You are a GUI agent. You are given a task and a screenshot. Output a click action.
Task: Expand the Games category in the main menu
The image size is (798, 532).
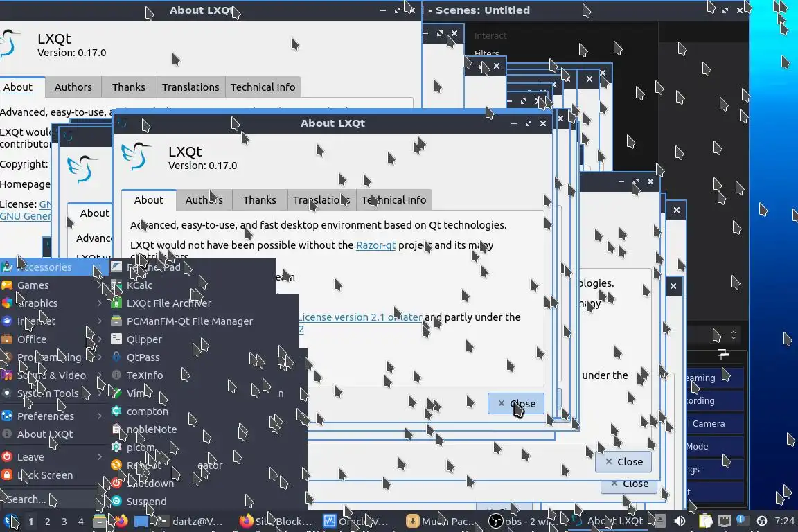(x=53, y=285)
